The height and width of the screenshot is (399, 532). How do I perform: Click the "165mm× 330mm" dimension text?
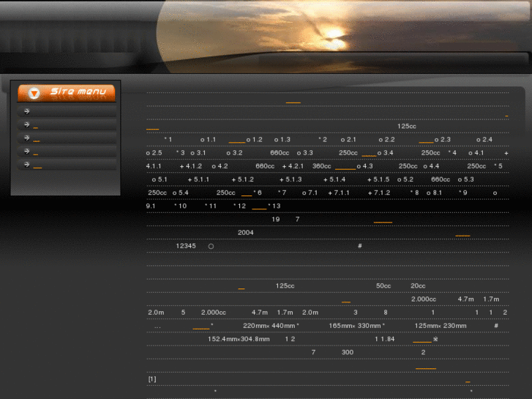[x=355, y=326]
